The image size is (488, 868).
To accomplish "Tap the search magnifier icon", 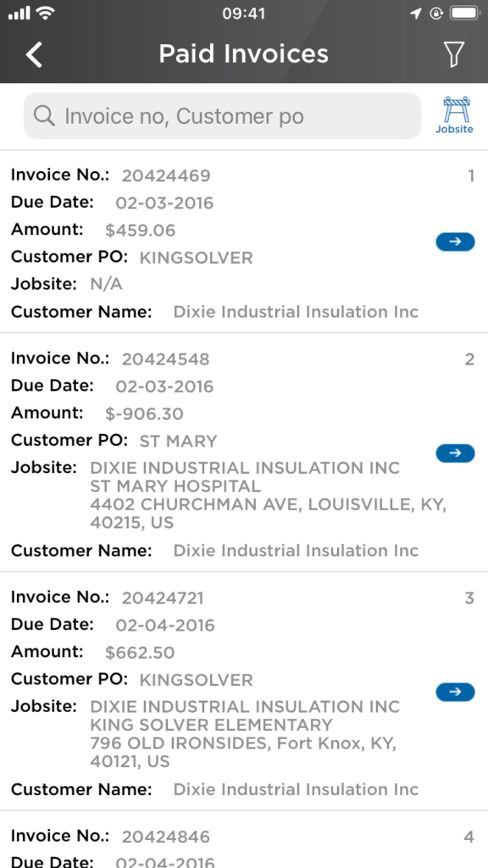I will 43,116.
